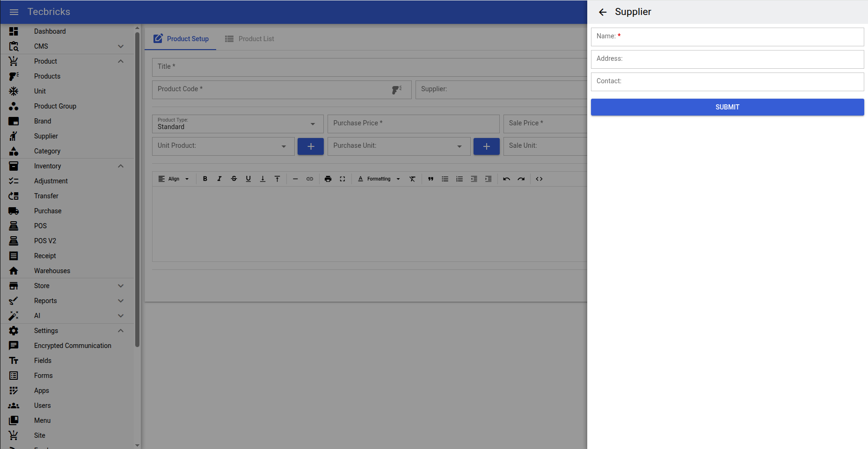868x449 pixels.
Task: Click the Supplier Contact input field
Action: coord(727,82)
